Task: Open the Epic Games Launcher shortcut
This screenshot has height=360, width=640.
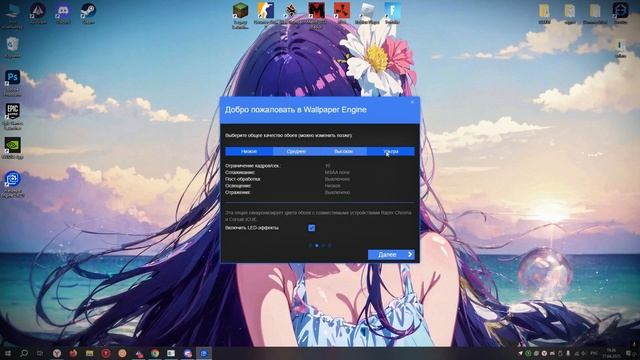Action: coord(13,116)
